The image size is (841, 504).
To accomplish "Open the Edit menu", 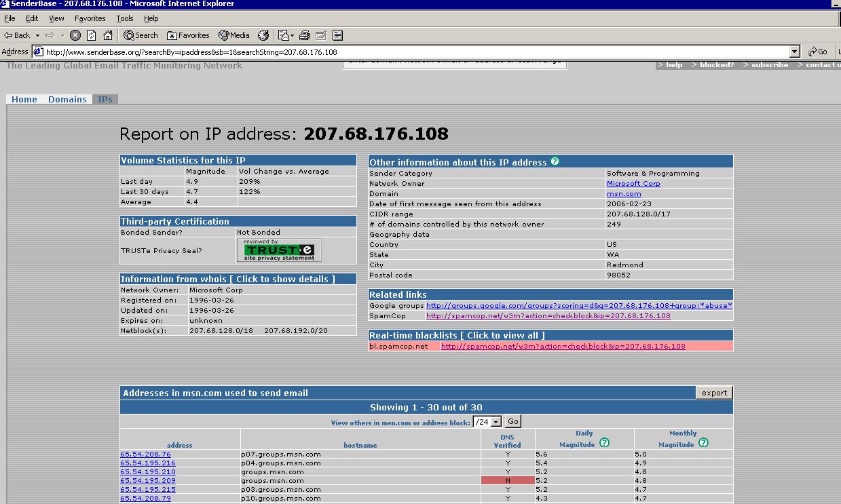I will click(x=32, y=18).
